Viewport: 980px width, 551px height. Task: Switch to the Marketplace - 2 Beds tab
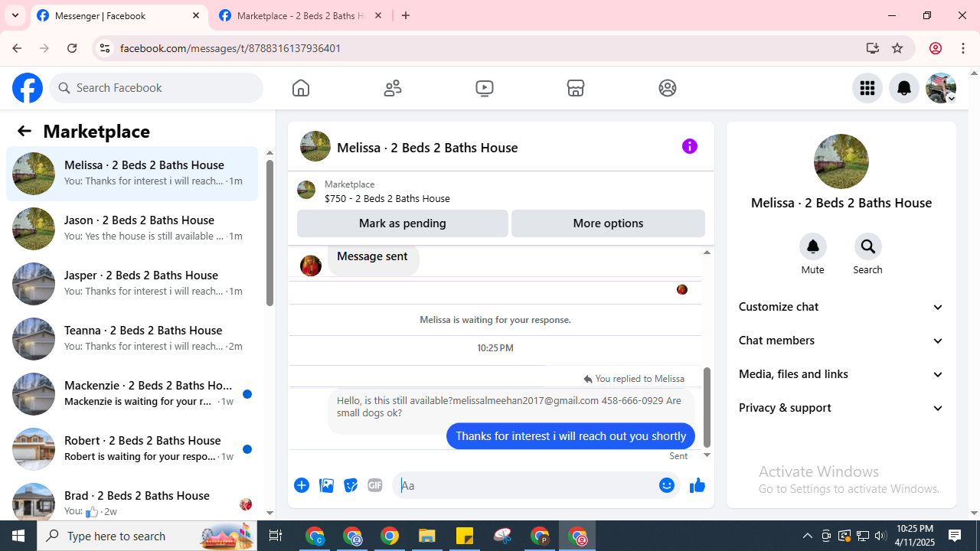tap(301, 15)
